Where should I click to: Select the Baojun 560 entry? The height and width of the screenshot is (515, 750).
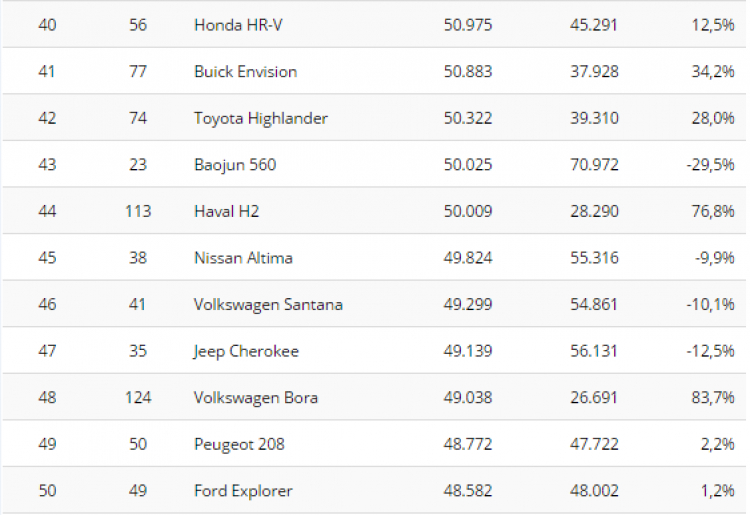235,164
